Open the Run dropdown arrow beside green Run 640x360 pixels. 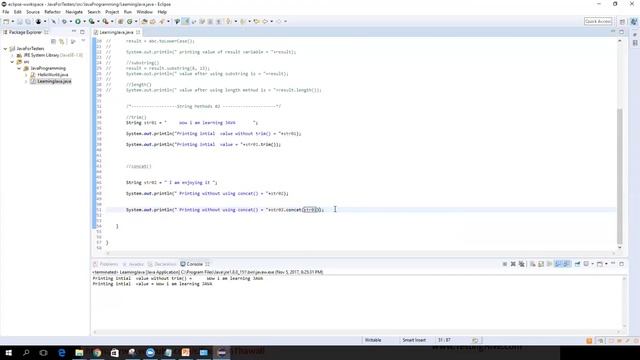point(84,21)
